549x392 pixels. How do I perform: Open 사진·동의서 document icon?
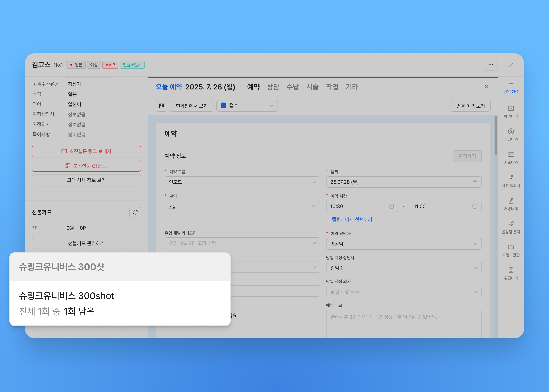tap(511, 178)
